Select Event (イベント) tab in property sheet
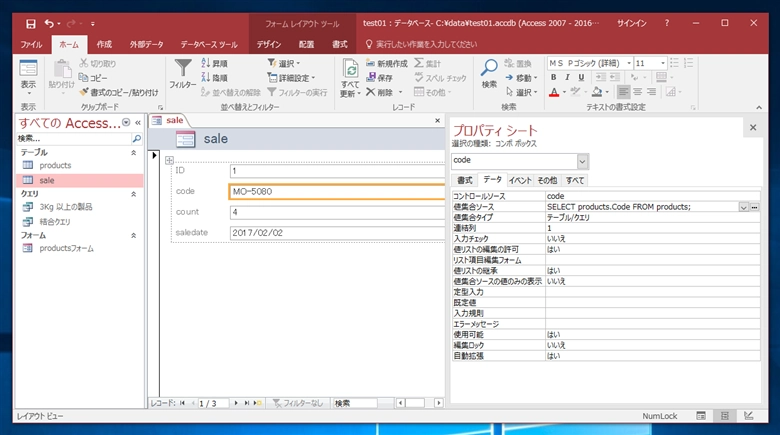780x435 pixels. 520,180
